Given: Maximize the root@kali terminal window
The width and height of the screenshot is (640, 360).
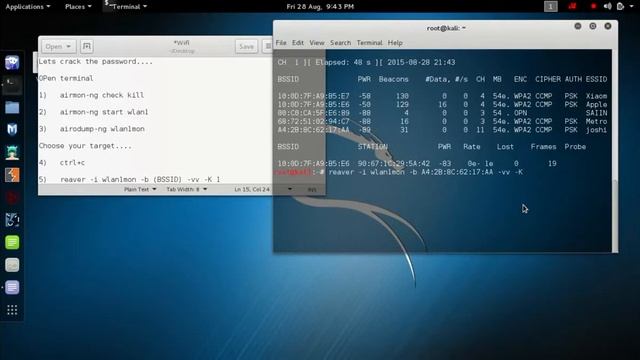Looking at the screenshot, I should 593,26.
